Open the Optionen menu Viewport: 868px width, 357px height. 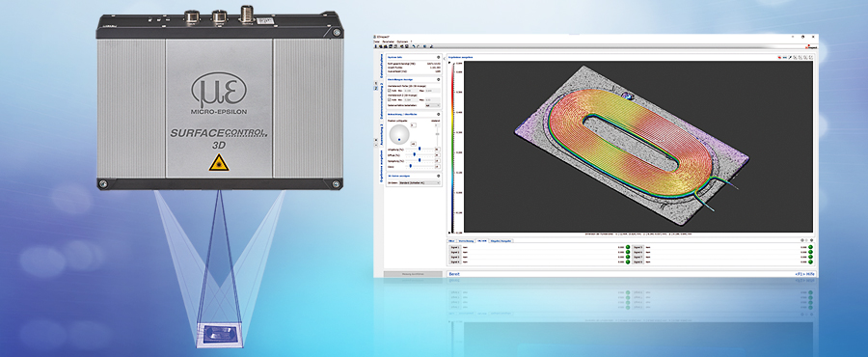[x=402, y=41]
